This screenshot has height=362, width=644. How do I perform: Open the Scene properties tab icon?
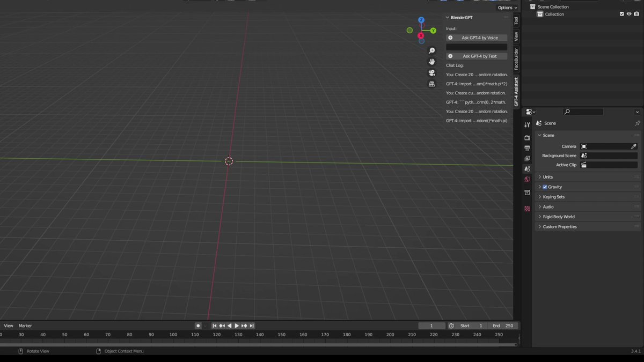[x=527, y=169]
